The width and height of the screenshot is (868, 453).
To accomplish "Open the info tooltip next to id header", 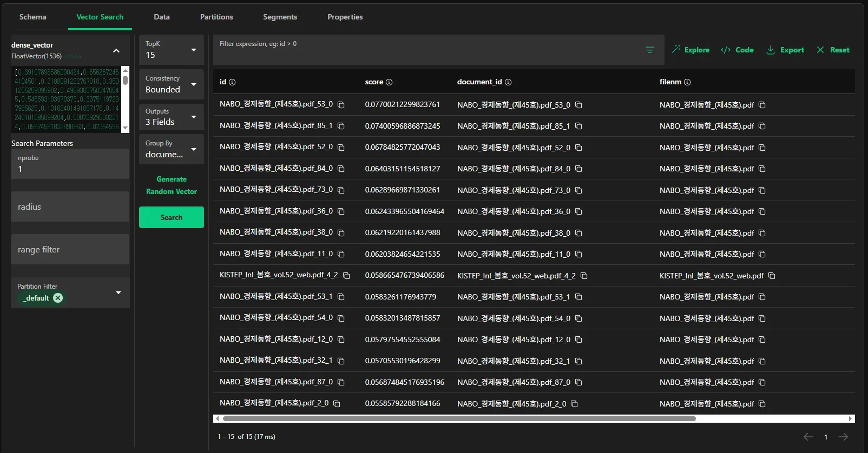I will [x=232, y=82].
